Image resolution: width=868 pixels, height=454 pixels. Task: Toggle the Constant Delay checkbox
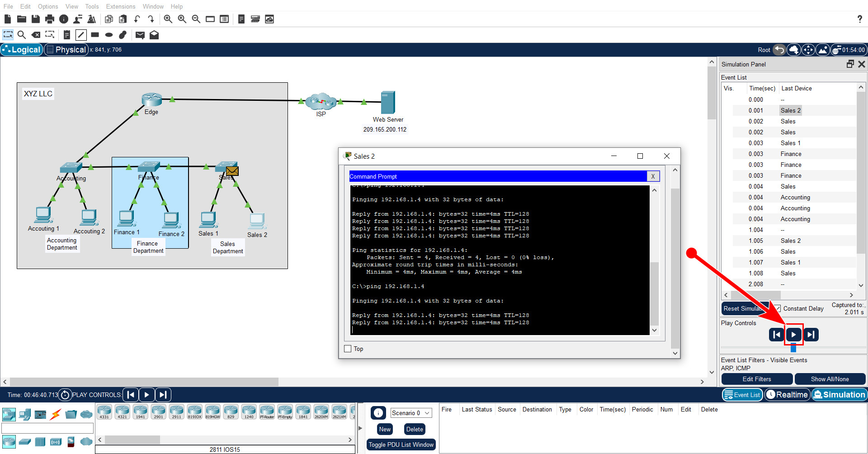[x=777, y=308]
